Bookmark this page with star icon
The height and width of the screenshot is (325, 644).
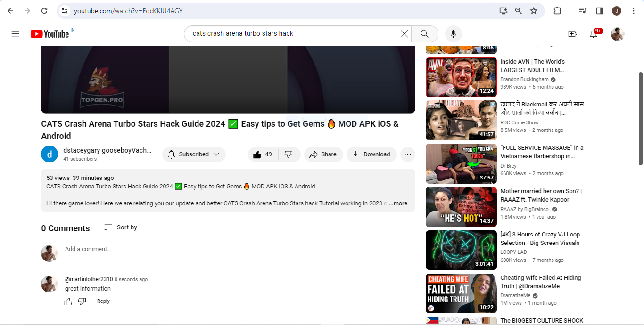point(534,11)
